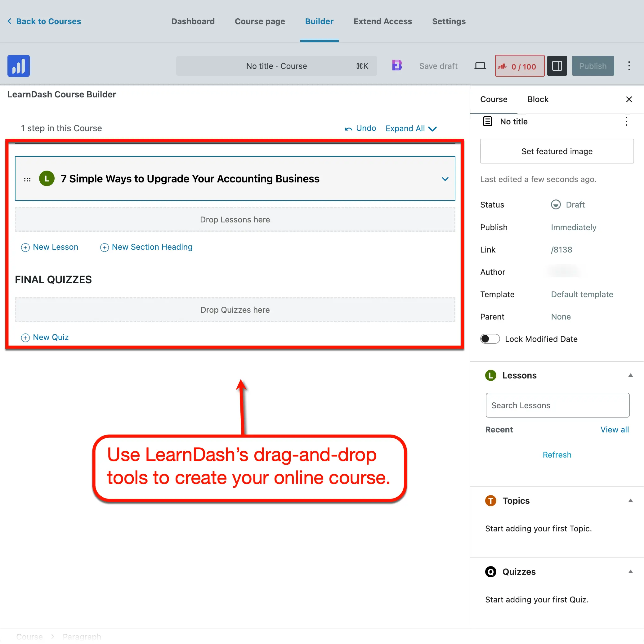Image resolution: width=644 pixels, height=644 pixels.
Task: Collapse the Quizzes panel
Action: tap(630, 572)
